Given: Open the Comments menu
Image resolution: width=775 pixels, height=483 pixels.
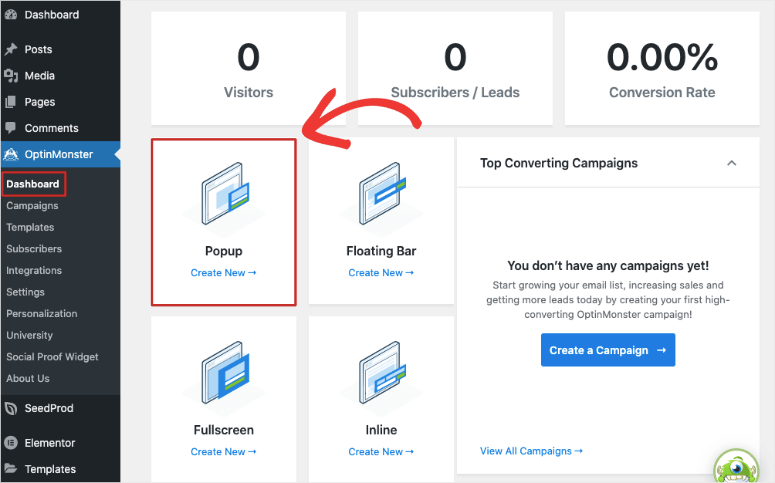Looking at the screenshot, I should pyautogui.click(x=60, y=128).
